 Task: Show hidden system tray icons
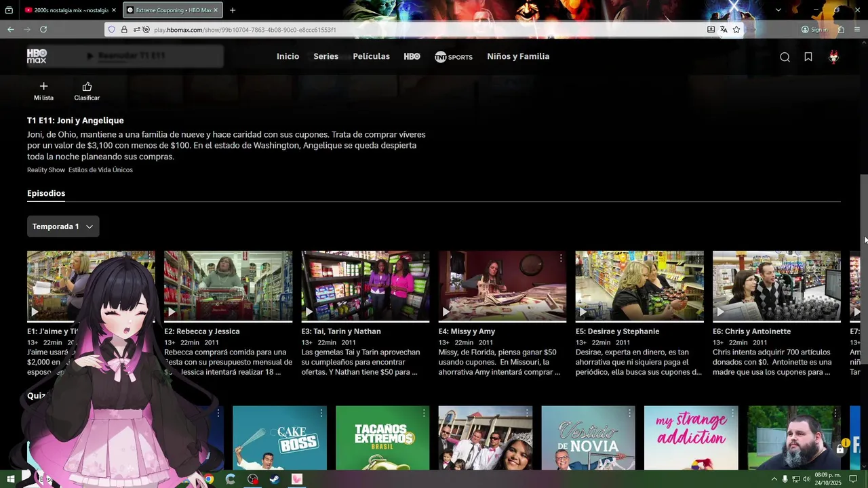click(774, 479)
